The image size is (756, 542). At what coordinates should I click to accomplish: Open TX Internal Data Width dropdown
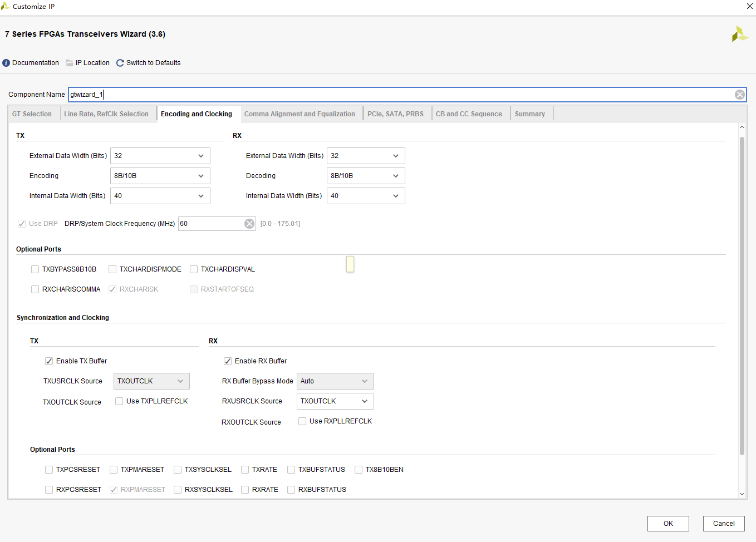(160, 196)
